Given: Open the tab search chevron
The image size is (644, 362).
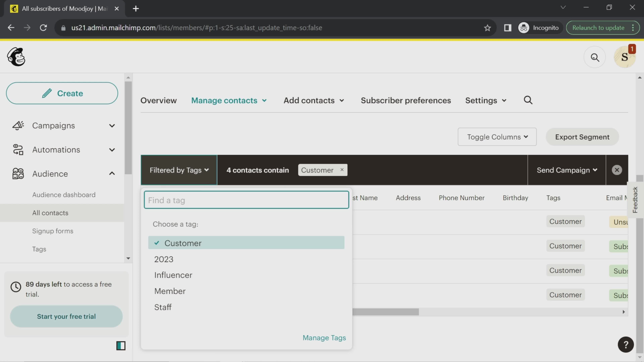Looking at the screenshot, I should [x=563, y=8].
